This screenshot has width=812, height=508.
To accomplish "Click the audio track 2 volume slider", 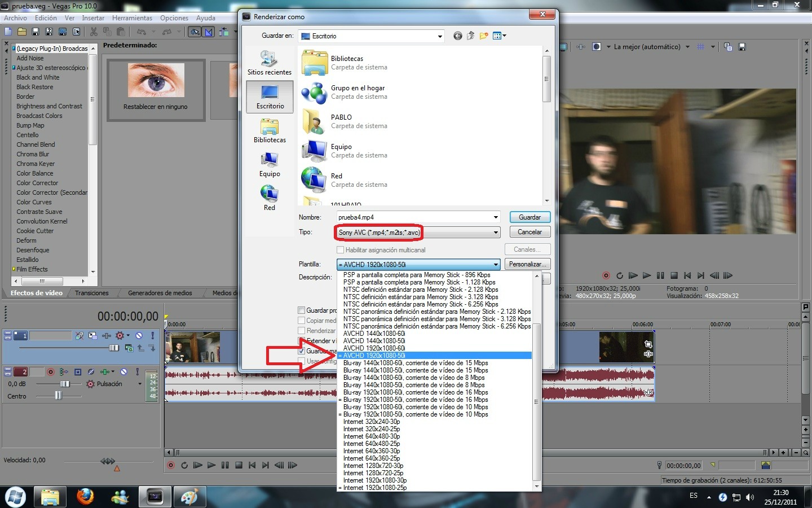I will 65,384.
